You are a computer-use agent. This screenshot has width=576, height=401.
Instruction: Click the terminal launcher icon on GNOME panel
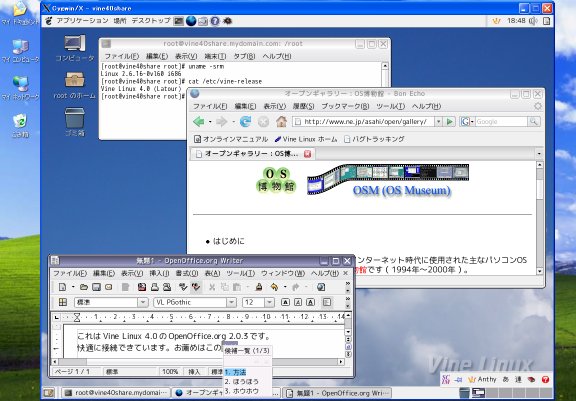pyautogui.click(x=179, y=21)
